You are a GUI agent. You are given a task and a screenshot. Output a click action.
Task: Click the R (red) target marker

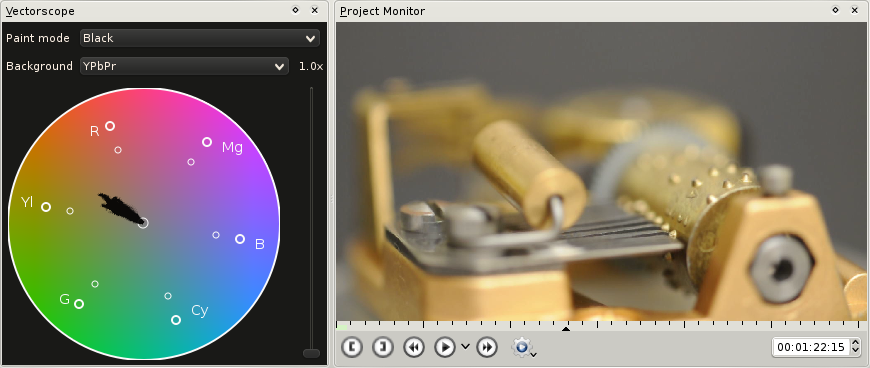(x=110, y=126)
